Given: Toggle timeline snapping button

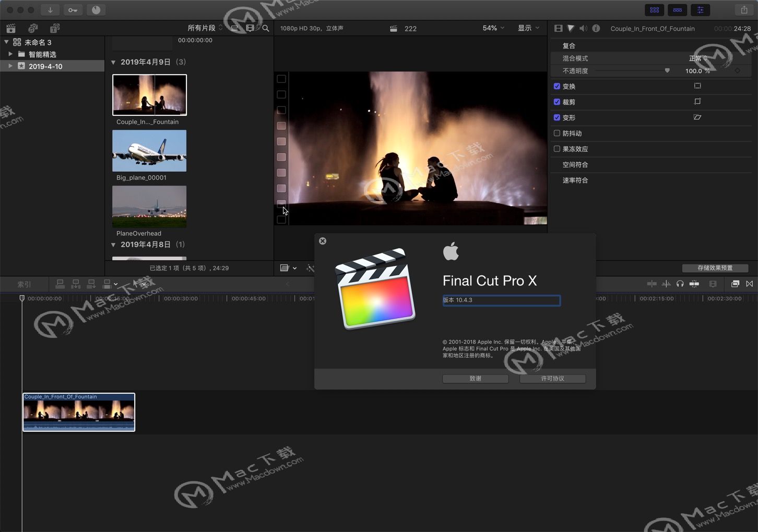Looking at the screenshot, I should 694,284.
